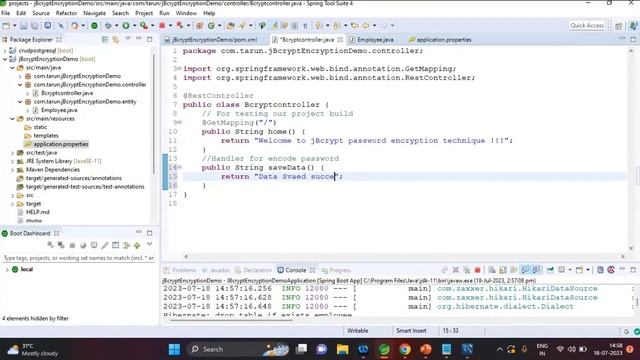Screen dimensions: 640x360
Task: Expand the local node in Boot Dashboard
Action: point(7,269)
